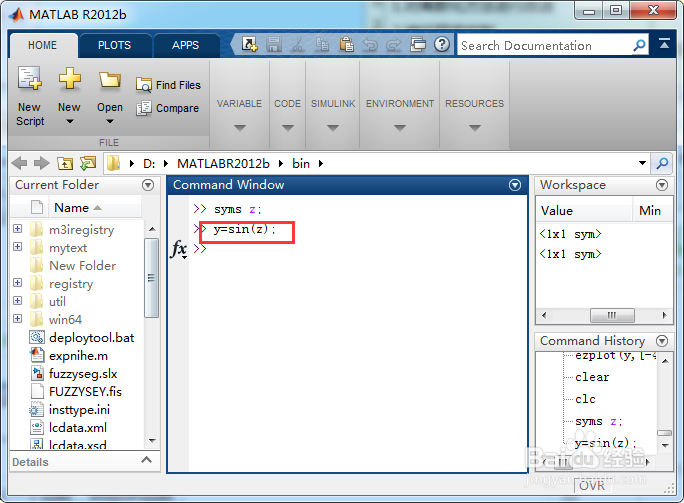
Task: Click the address bar search icon
Action: point(663,164)
